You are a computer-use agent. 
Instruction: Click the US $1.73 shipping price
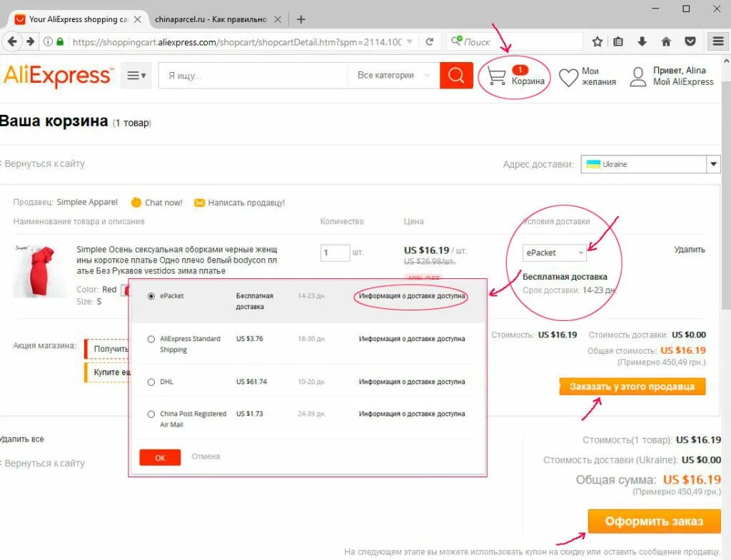click(249, 414)
